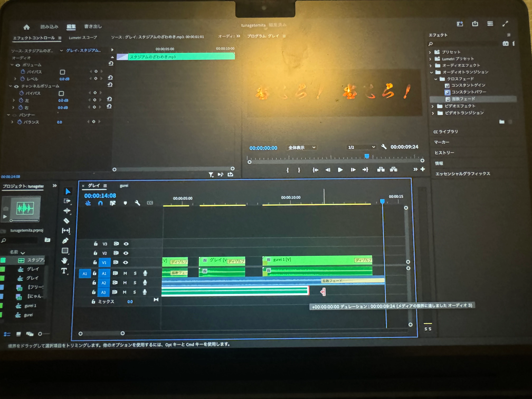Select the 指数フェード transition effect
The image size is (532, 399).
[x=463, y=99]
